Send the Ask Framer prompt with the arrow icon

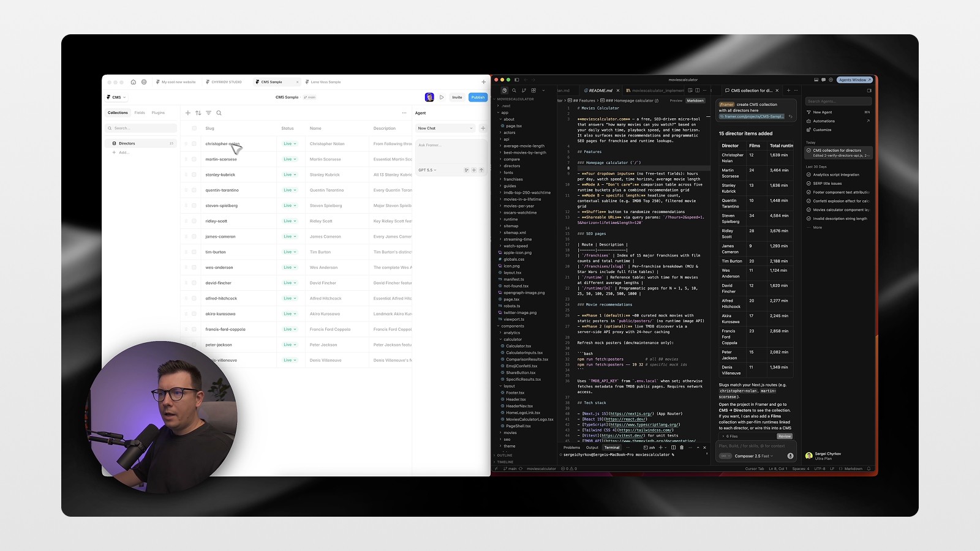(x=481, y=170)
